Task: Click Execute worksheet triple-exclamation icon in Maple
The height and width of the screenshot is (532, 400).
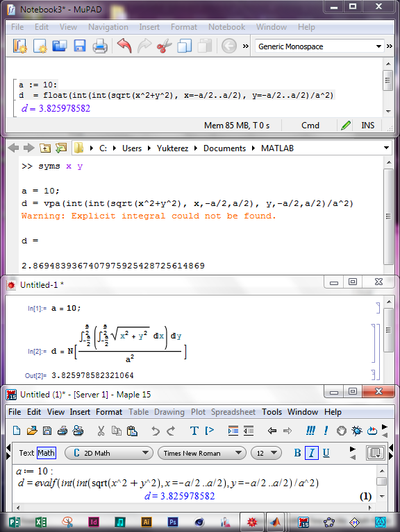Action: (x=310, y=431)
